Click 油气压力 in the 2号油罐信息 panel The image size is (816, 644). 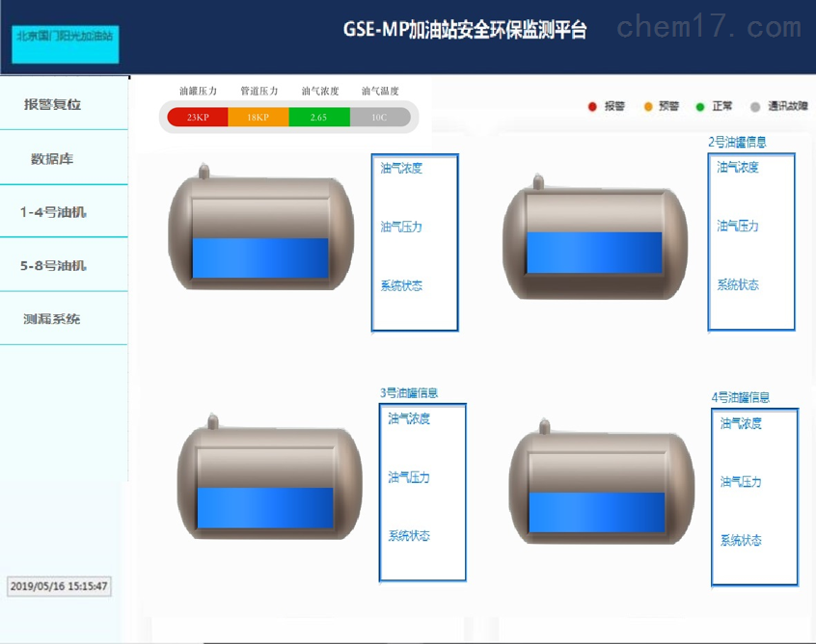[738, 226]
